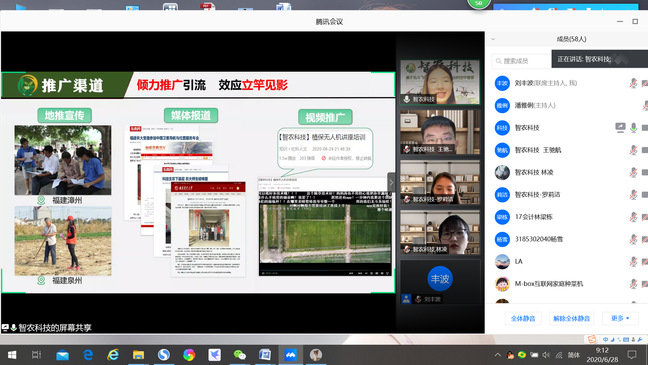648x365 pixels.
Task: Click camera icon in 3185302040杨雪 row
Action: (x=645, y=239)
